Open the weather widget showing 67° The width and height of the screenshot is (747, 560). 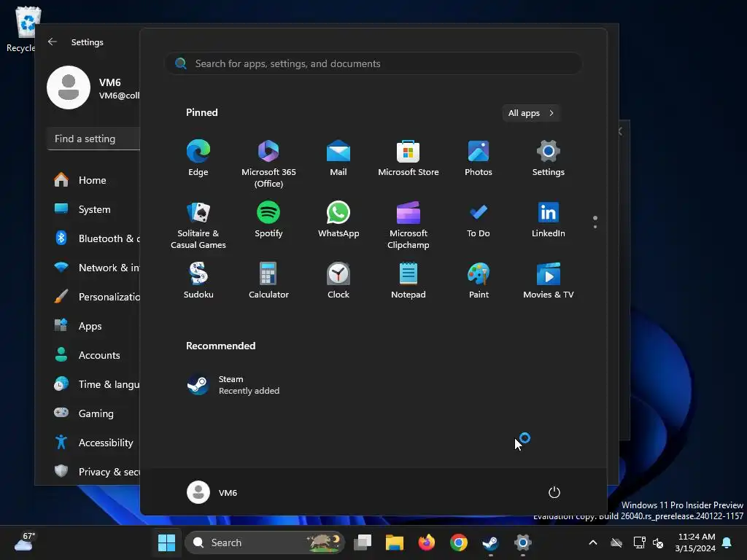tap(25, 542)
